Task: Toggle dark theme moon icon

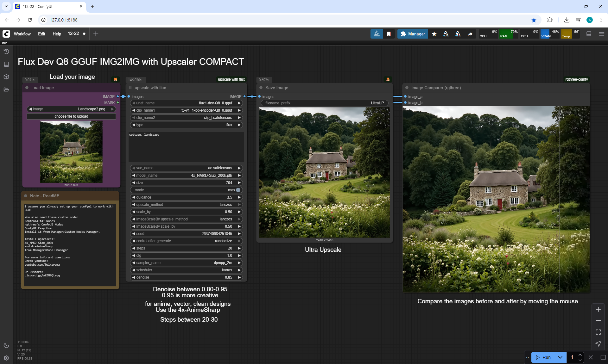Action: click(6, 345)
